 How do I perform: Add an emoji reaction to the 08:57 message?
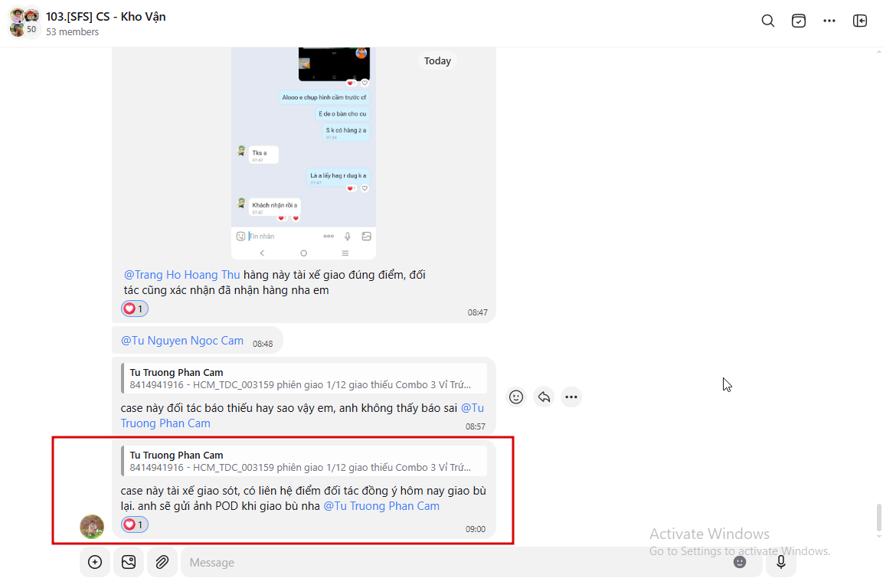[516, 397]
